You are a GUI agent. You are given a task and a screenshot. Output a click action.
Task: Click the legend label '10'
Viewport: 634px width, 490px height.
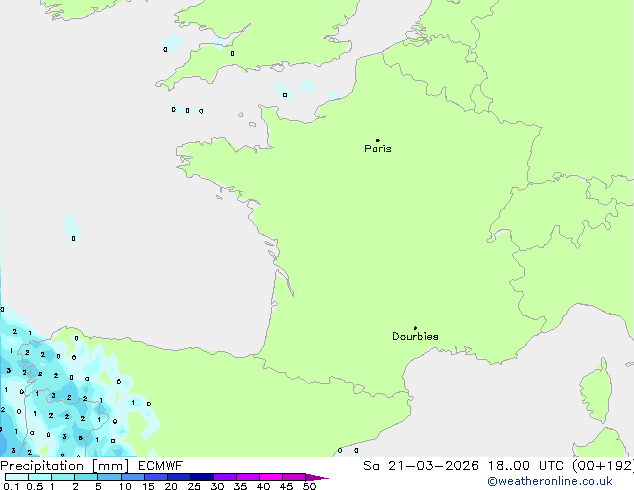tap(125, 486)
